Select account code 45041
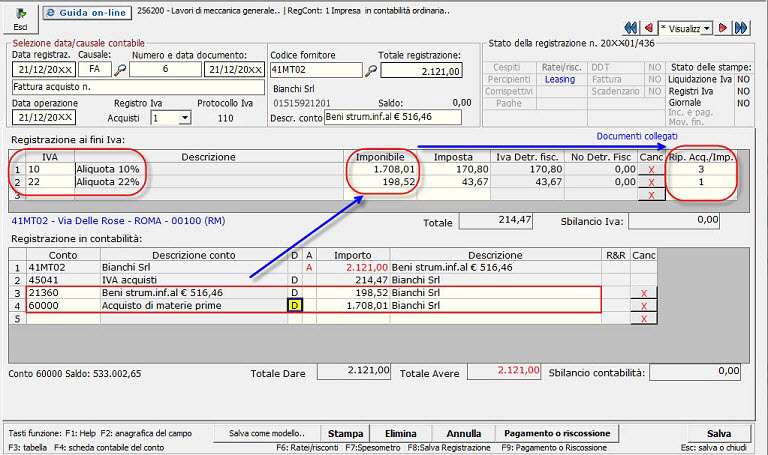768x455 pixels. point(63,280)
